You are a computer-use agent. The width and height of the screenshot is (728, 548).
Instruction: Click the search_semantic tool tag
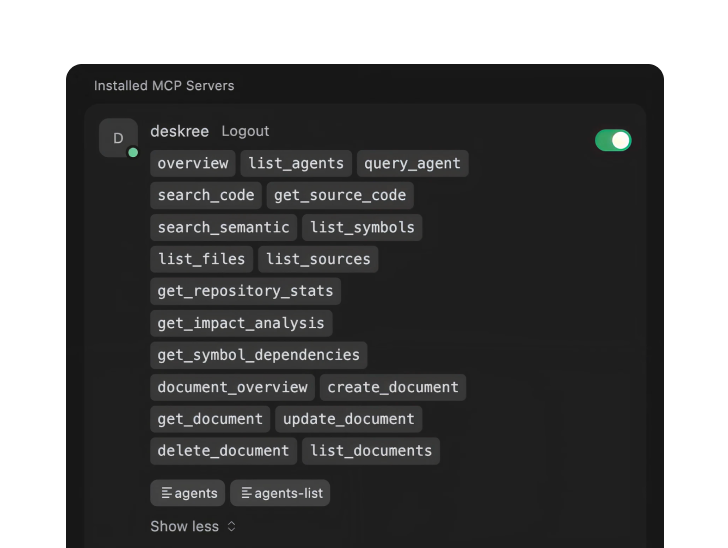[x=223, y=227]
